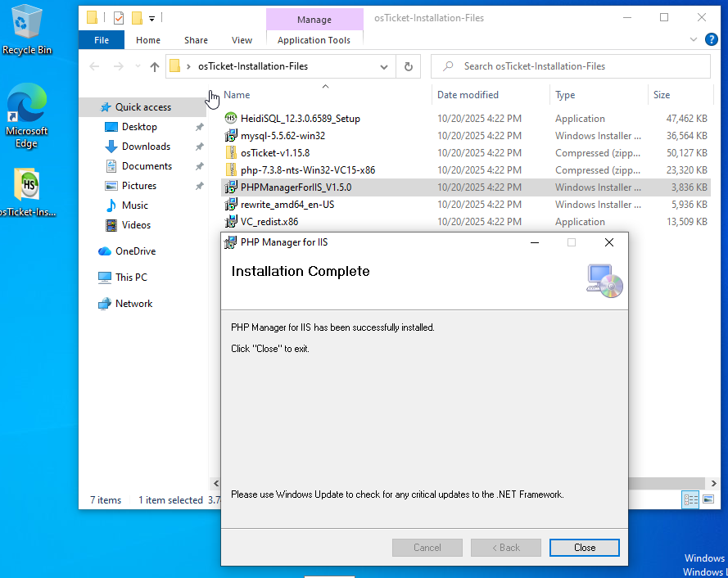Screen dimensions: 728x578
Task: Select Quick access in navigation pane
Action: [143, 107]
